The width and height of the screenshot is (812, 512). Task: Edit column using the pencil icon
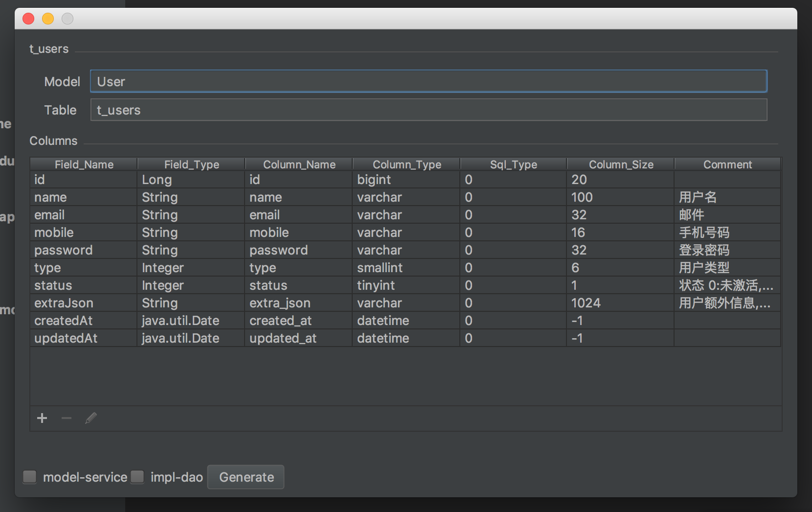click(91, 418)
